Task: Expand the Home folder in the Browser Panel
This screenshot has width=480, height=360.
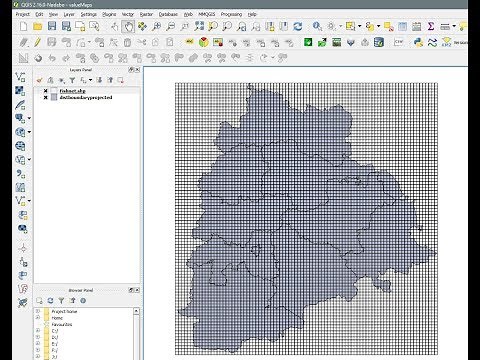Action: 38,318
